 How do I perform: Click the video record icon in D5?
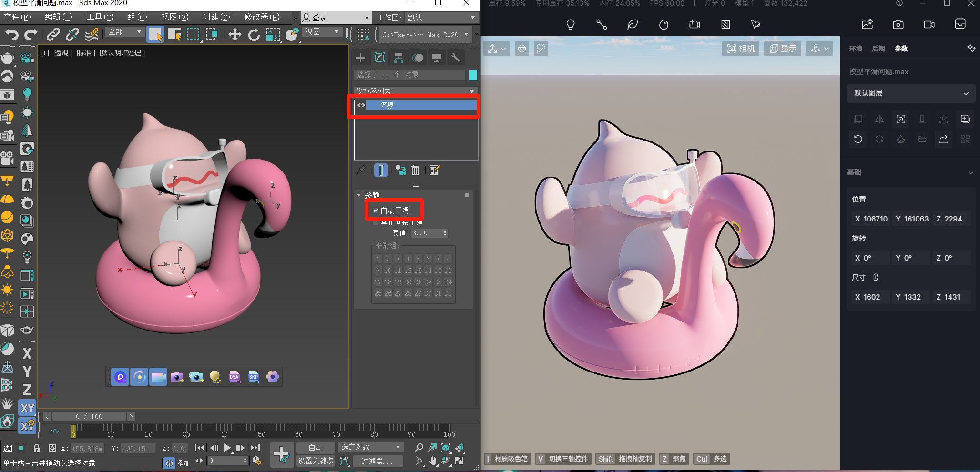(x=929, y=24)
